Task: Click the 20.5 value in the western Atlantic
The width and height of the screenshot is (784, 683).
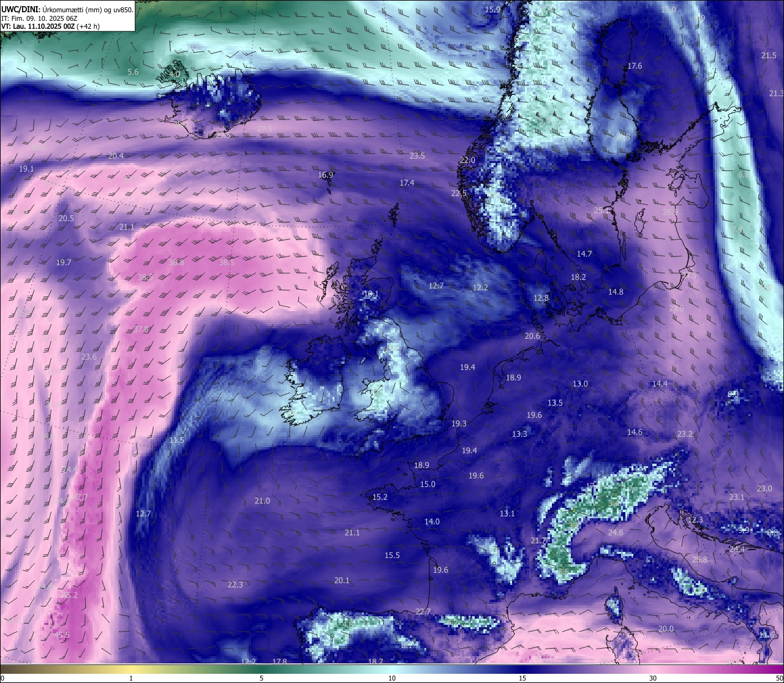Action: coord(66,218)
